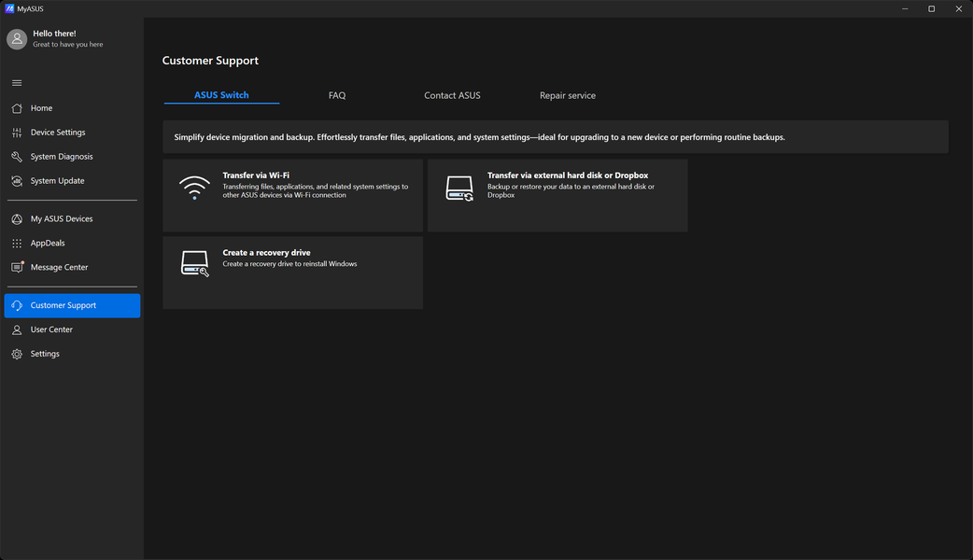Open Transfer via external hard disk card

557,195
